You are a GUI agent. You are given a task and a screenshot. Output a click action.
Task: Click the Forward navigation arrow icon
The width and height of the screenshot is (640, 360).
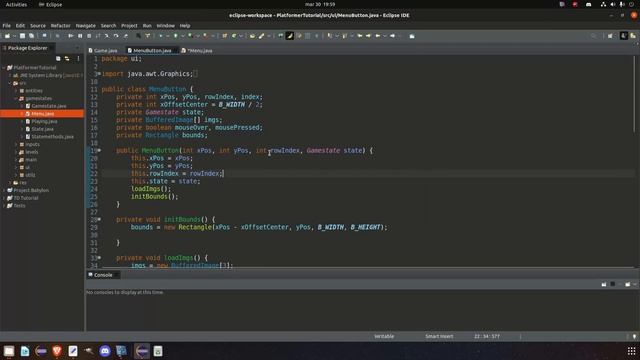392,36
